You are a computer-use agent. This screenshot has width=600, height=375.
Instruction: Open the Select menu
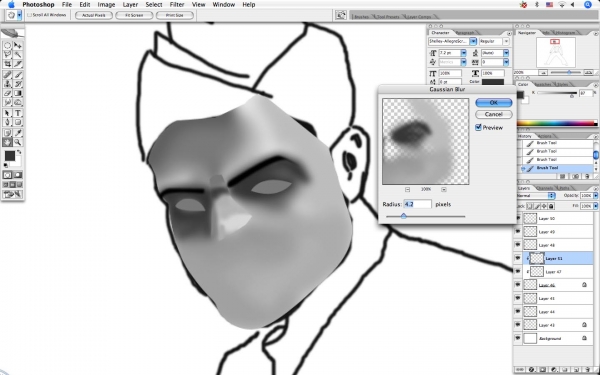[154, 5]
